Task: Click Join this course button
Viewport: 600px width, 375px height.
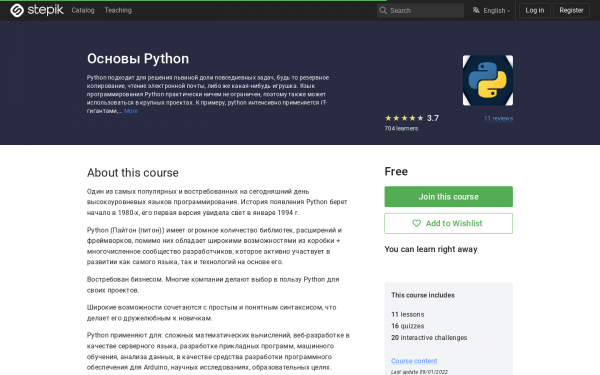Action: (x=448, y=197)
